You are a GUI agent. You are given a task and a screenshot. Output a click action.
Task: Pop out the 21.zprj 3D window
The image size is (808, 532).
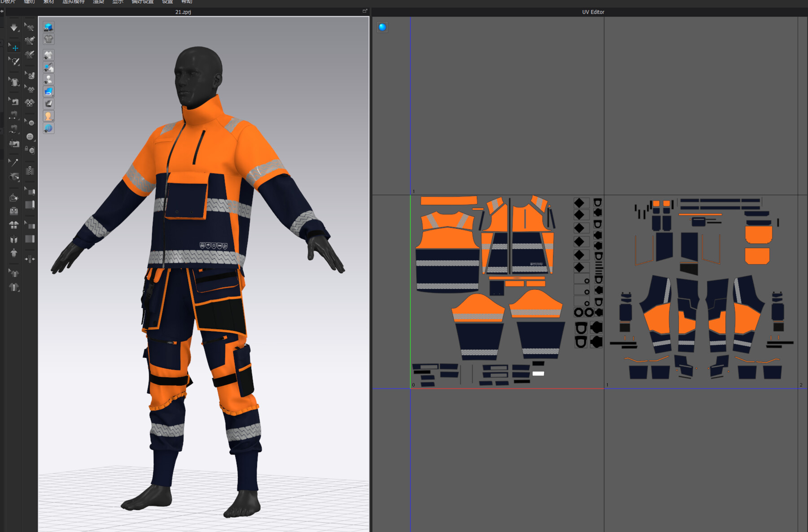[x=365, y=11]
